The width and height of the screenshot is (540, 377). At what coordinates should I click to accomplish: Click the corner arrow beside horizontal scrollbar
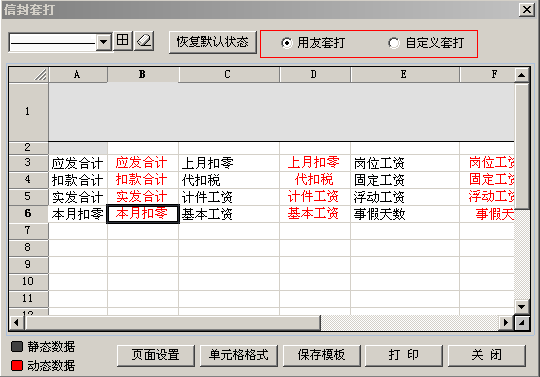522,323
